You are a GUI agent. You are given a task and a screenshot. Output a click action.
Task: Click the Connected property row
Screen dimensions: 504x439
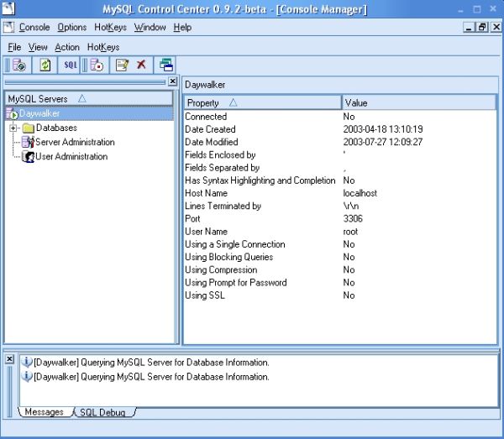pyautogui.click(x=339, y=116)
